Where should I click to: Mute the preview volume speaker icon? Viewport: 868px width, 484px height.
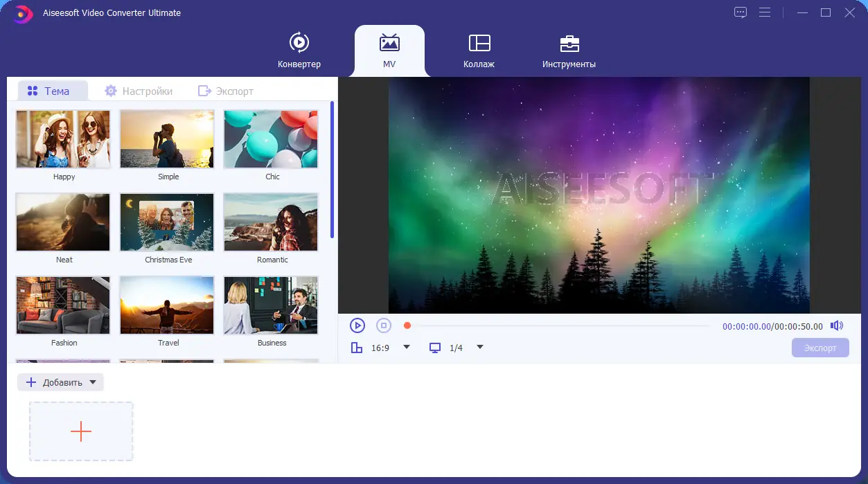pos(838,325)
